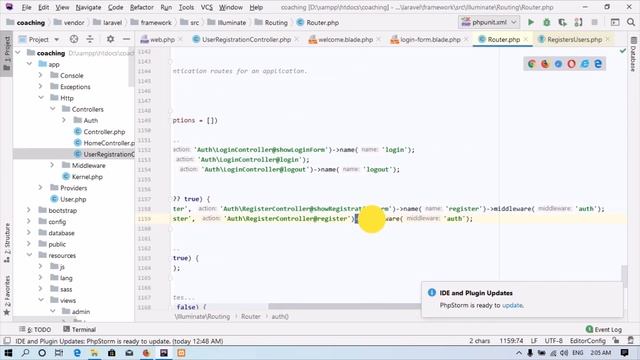Open Task View in taskbar
Viewport: 640px width, 360px height.
59,353
